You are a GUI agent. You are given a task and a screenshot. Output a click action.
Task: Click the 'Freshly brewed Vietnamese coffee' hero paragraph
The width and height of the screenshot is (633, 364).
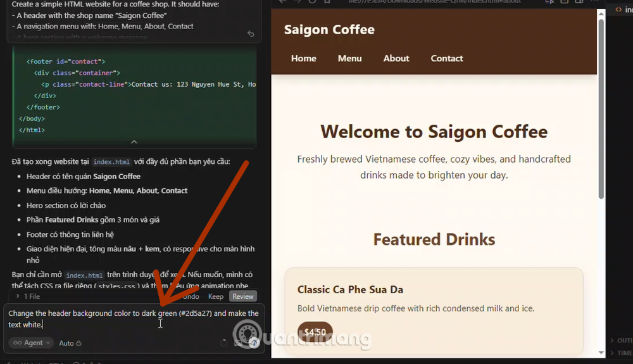[434, 167]
